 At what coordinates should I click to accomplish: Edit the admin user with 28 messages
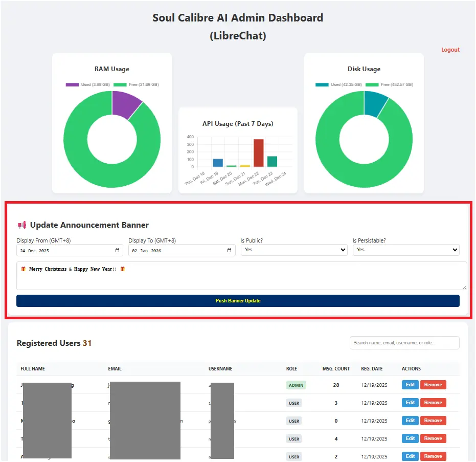pos(410,385)
